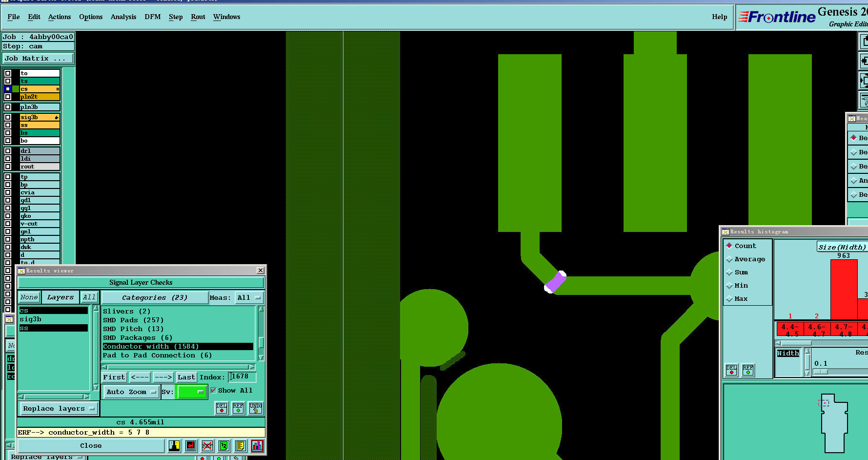Click the top tool icon in right toolbar
868x460 pixels.
tap(864, 41)
